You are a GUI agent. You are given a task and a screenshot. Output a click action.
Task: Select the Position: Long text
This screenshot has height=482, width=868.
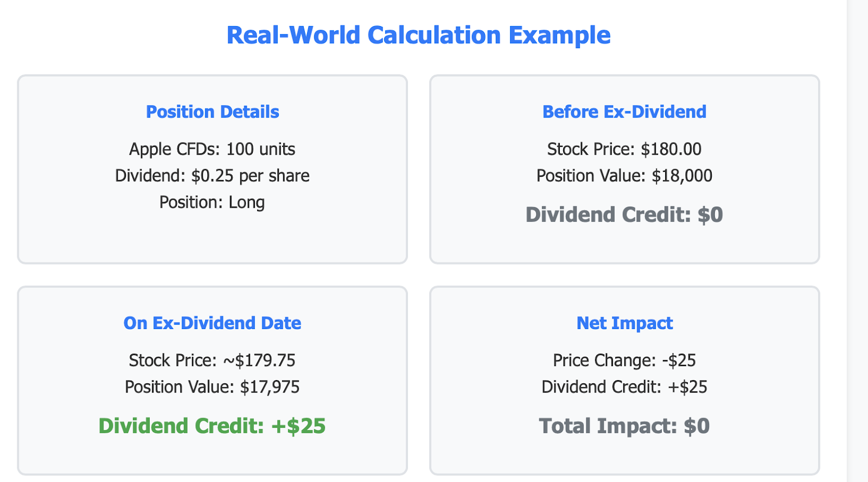[212, 202]
